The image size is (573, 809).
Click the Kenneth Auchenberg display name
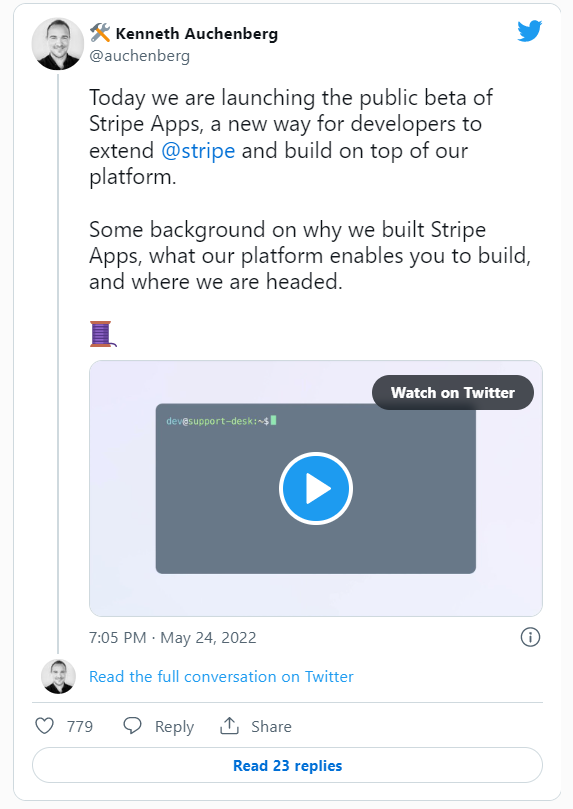[197, 34]
